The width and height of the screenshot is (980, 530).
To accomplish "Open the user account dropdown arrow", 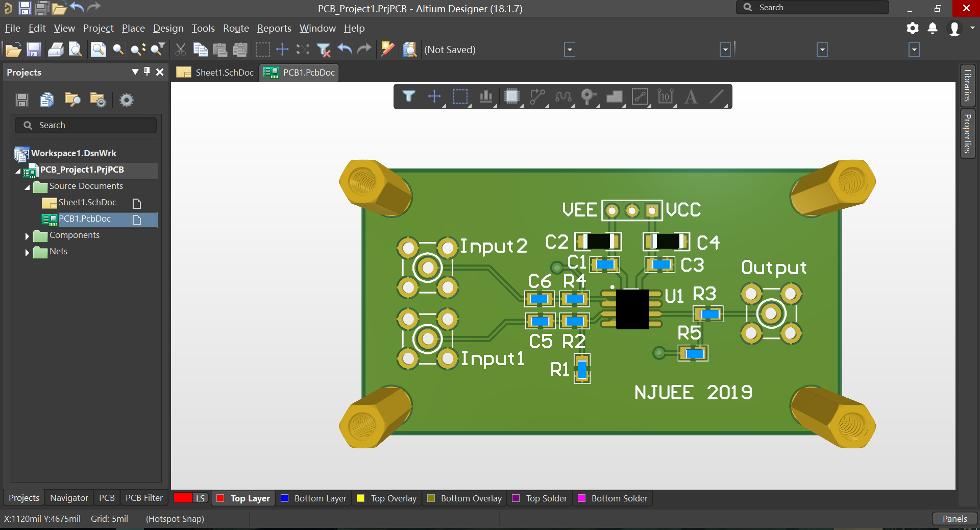I will coord(972,28).
